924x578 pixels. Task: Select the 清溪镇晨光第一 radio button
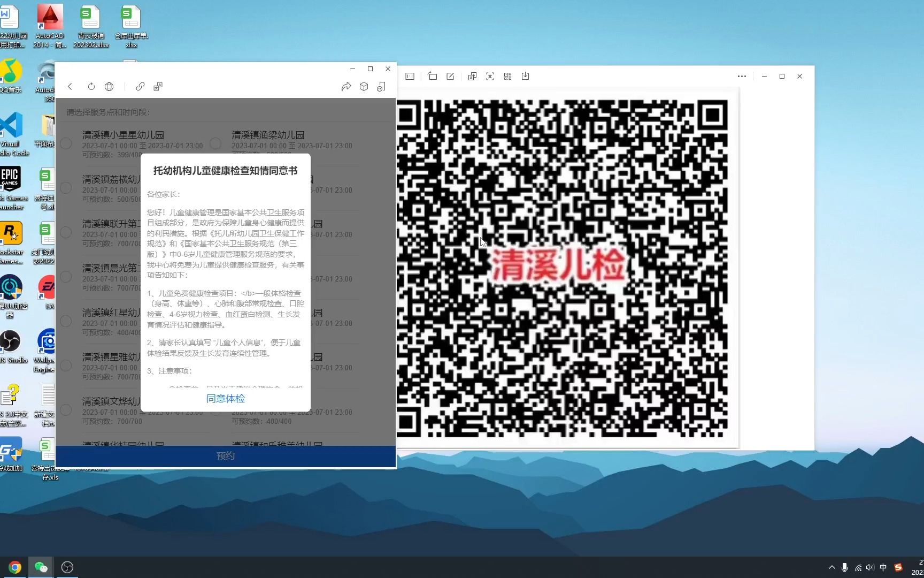66,277
